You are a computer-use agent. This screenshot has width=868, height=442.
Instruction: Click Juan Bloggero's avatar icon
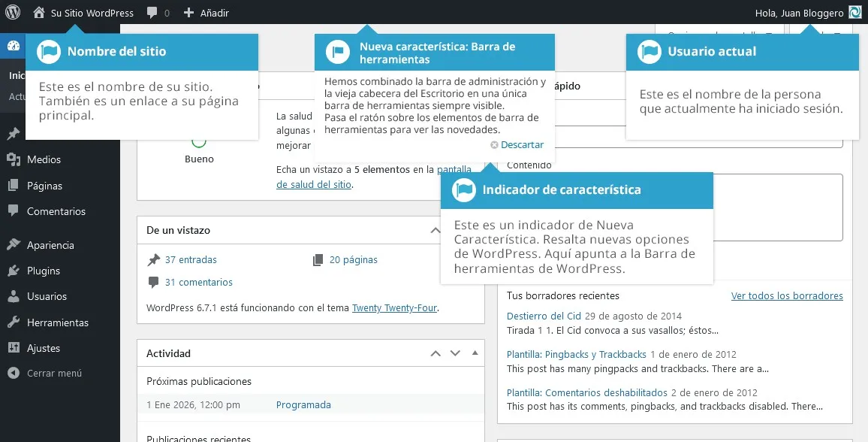click(x=854, y=12)
